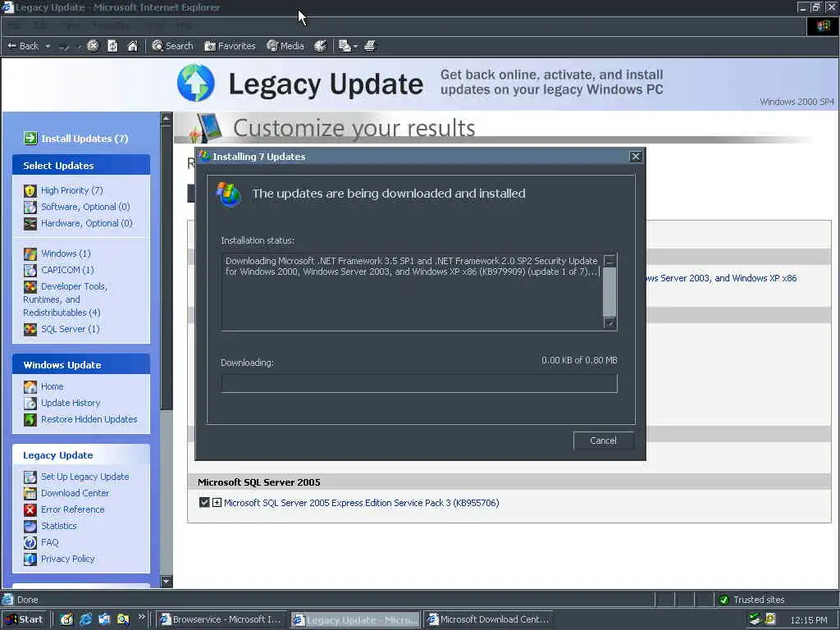Click the Install Updates (7) green arrow link

[75, 138]
